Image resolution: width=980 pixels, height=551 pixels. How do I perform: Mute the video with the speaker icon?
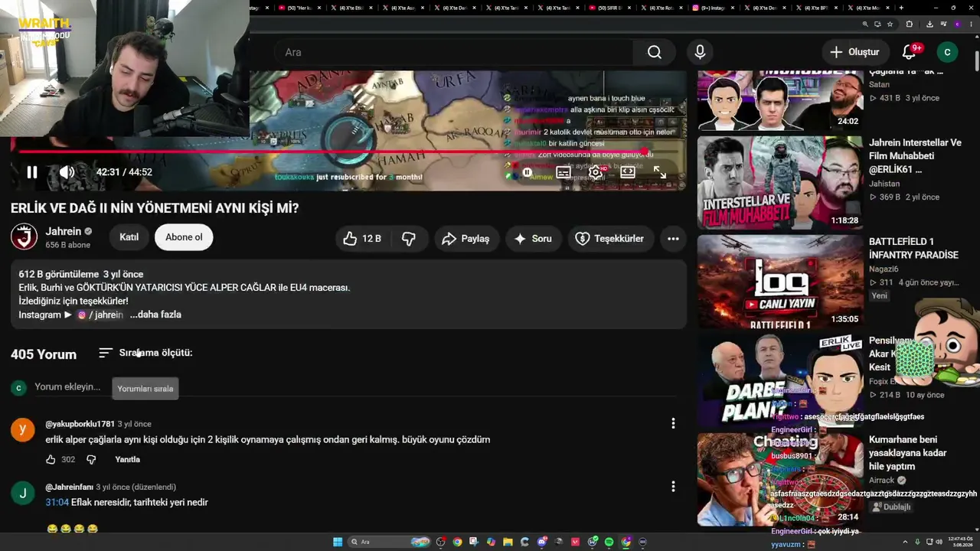(67, 172)
